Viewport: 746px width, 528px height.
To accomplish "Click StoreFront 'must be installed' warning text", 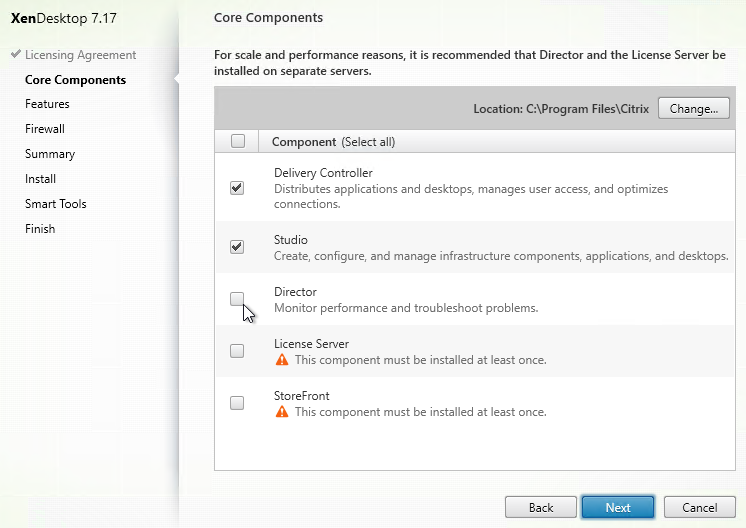I will (x=420, y=411).
